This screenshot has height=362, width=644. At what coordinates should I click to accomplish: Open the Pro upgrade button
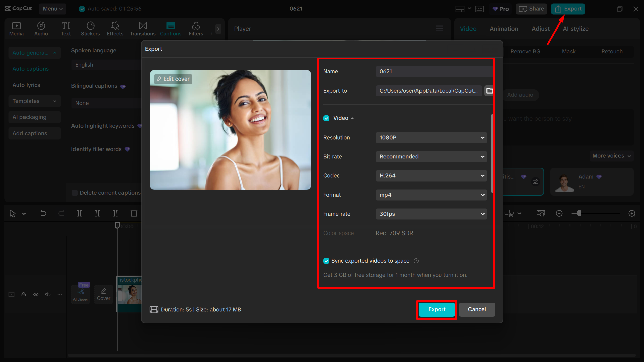[x=501, y=9]
